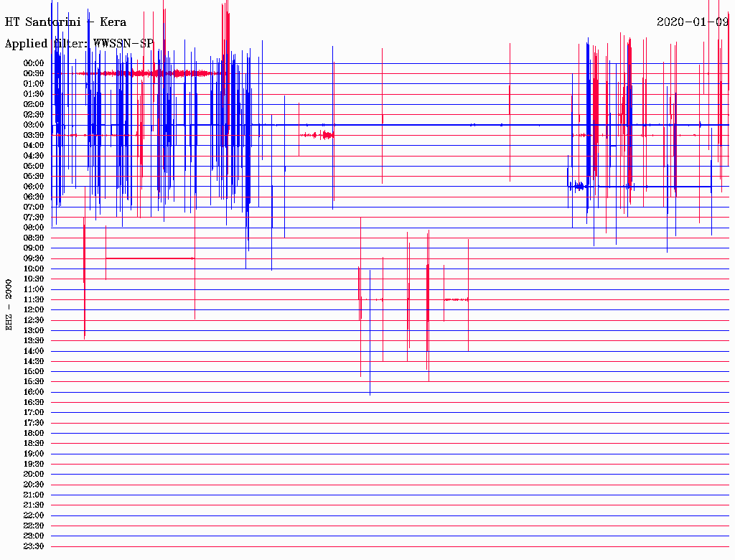Viewport: 735px width, 560px height.
Task: Click the 17:30 time label
Action: (x=34, y=423)
